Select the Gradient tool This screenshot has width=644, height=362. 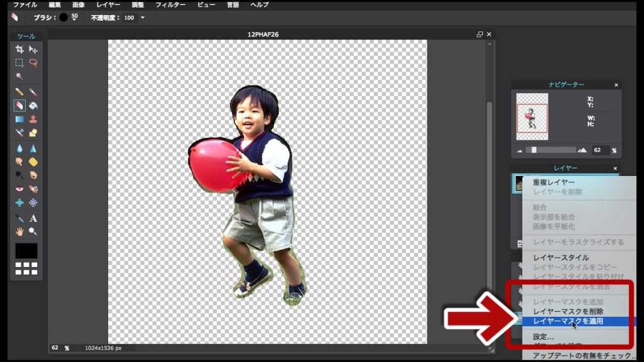tap(19, 119)
